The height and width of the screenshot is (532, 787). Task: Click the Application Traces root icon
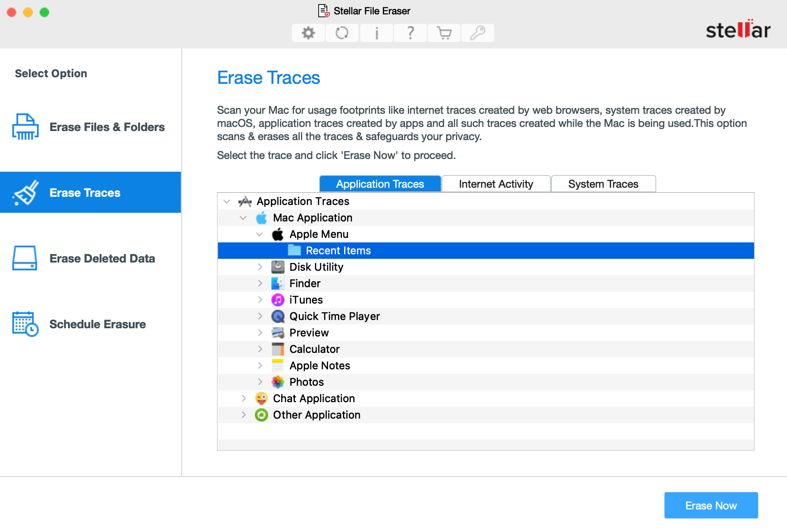click(245, 201)
